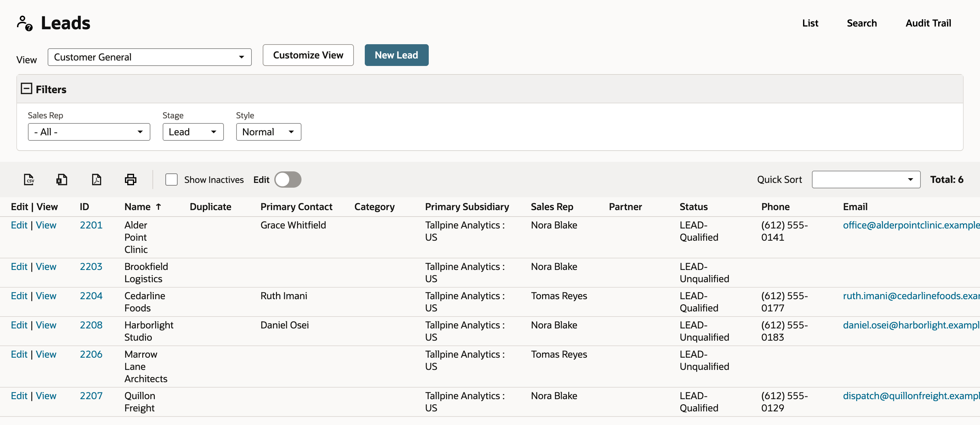Open the Audit Trail menu
The height and width of the screenshot is (425, 980).
click(928, 23)
